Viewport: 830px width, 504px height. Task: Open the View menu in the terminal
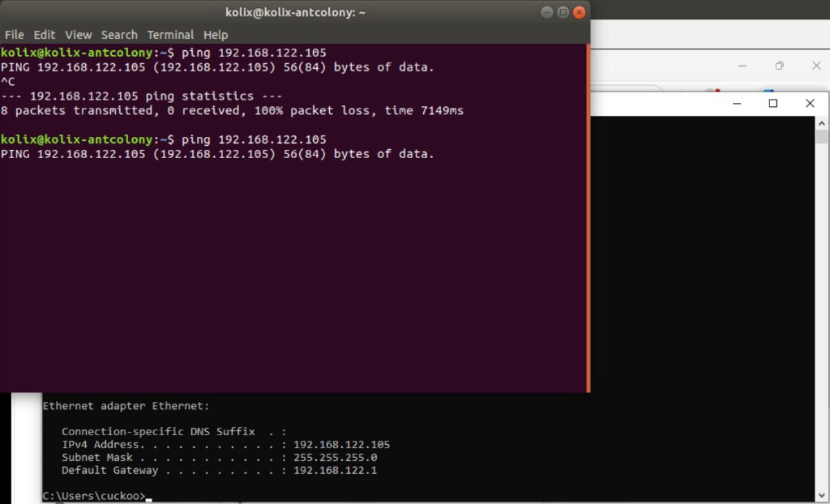[x=79, y=35]
